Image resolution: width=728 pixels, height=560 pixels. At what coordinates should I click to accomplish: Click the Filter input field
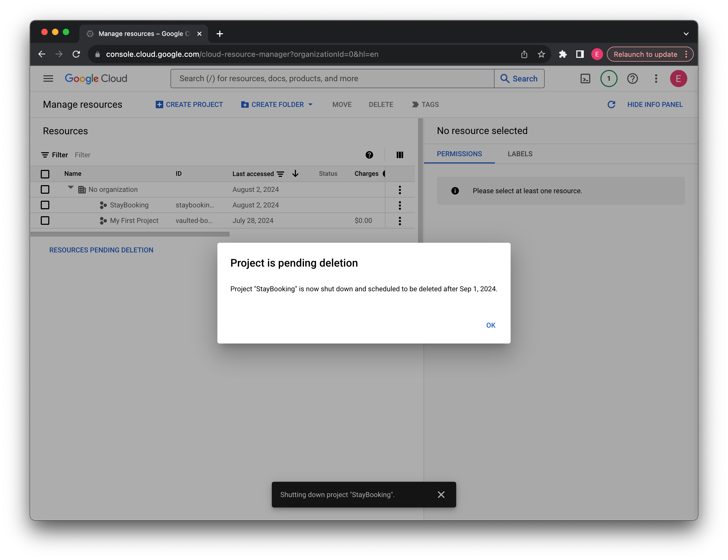point(82,155)
